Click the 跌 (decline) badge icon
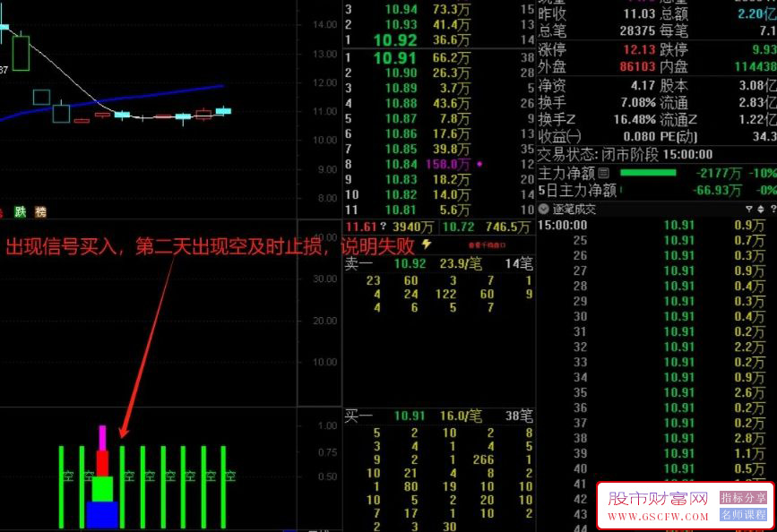The width and height of the screenshot is (777, 532). (x=21, y=212)
